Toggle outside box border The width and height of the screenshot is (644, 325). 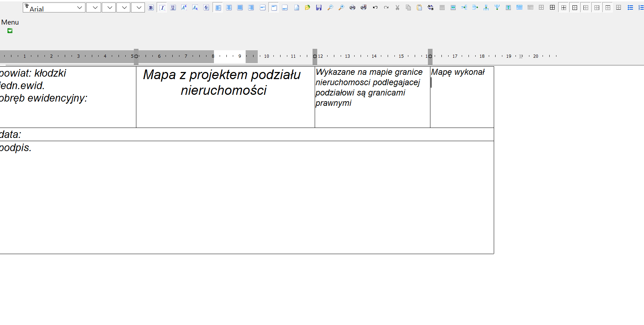coord(575,7)
